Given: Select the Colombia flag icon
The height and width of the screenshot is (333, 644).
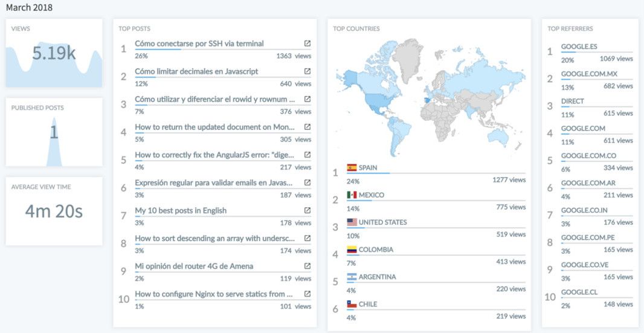Looking at the screenshot, I should (x=352, y=250).
